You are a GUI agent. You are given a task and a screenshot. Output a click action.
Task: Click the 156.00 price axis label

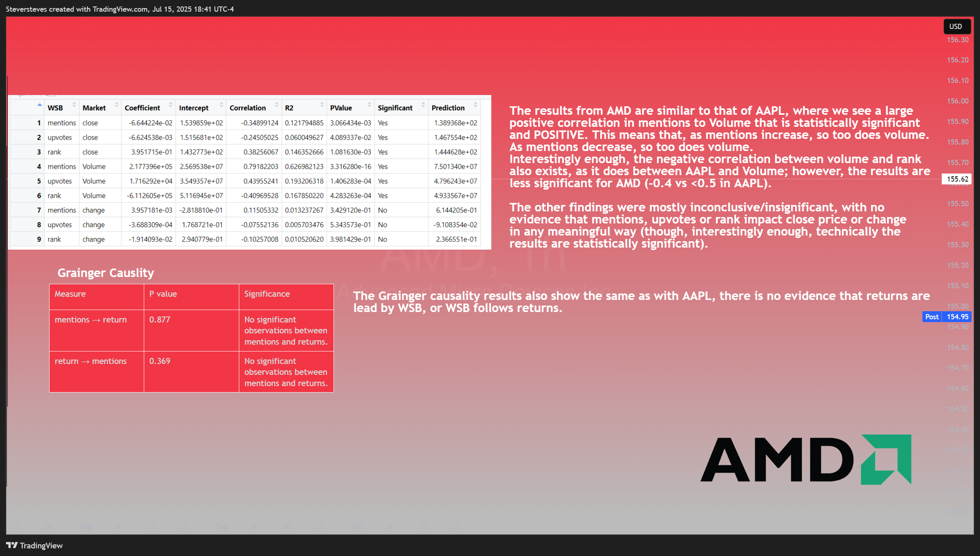(x=957, y=101)
